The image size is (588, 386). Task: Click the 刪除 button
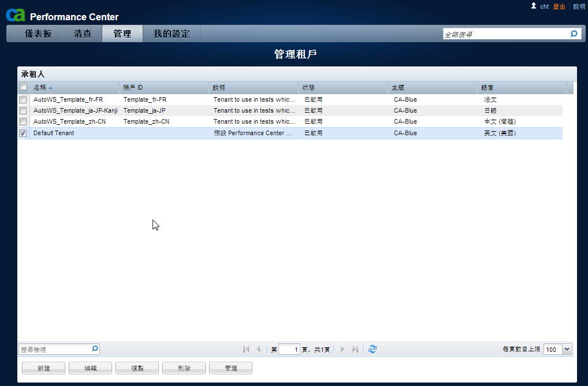(184, 368)
